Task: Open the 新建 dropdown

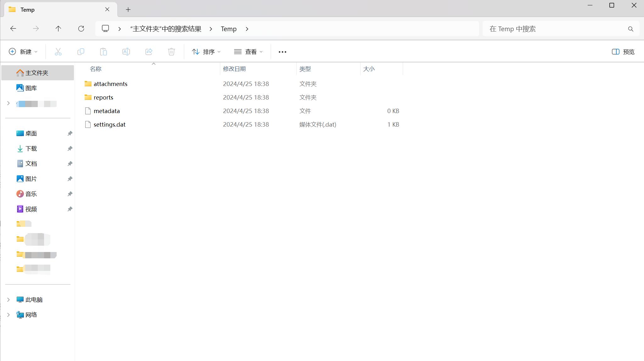Action: pyautogui.click(x=23, y=52)
